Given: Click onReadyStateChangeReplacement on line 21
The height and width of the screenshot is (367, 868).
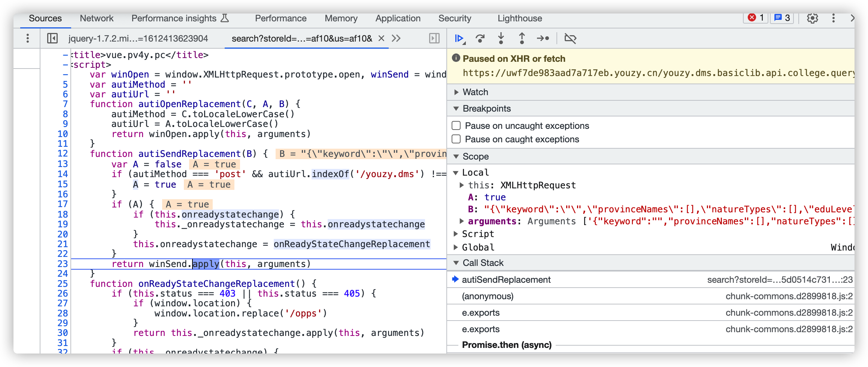Looking at the screenshot, I should pyautogui.click(x=352, y=244).
